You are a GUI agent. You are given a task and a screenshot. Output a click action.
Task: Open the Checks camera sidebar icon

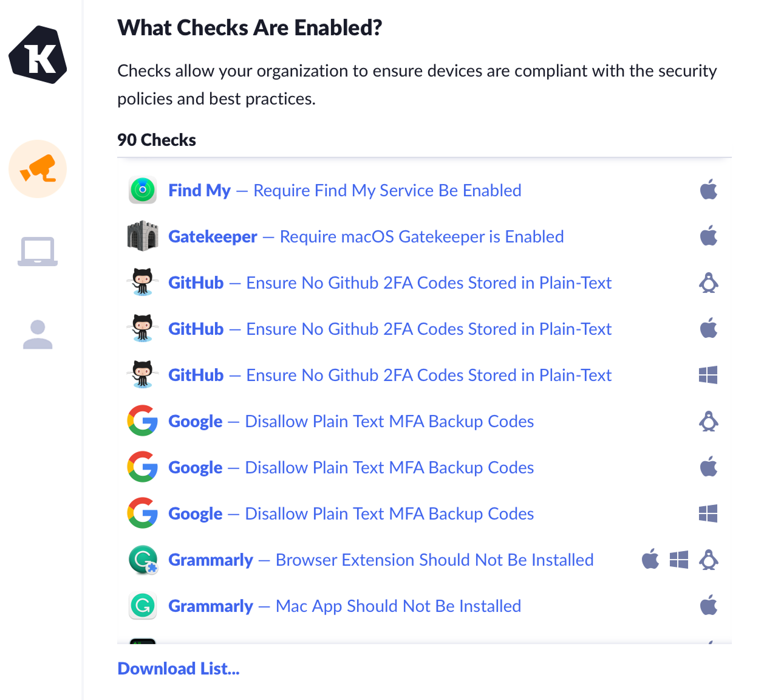38,169
